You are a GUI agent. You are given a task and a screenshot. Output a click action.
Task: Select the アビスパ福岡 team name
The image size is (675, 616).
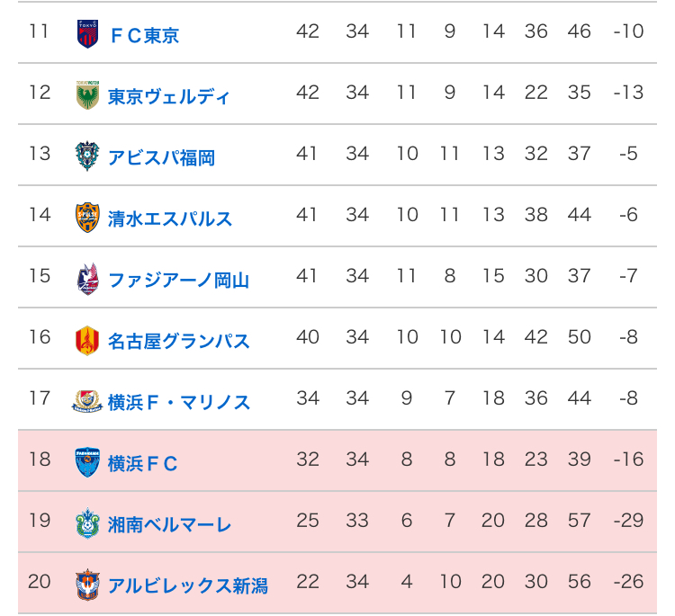click(161, 157)
